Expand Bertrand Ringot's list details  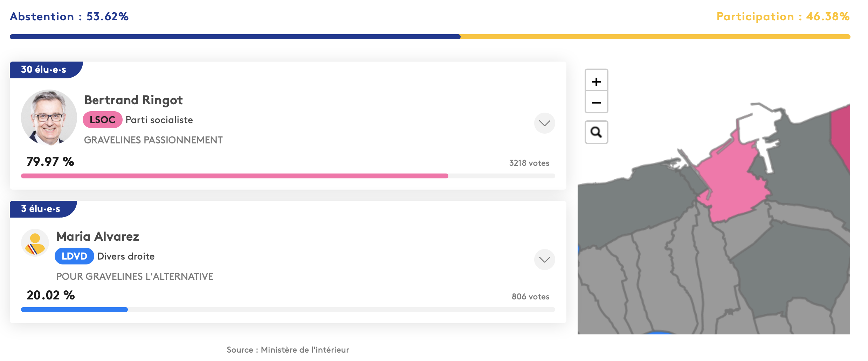tap(544, 123)
